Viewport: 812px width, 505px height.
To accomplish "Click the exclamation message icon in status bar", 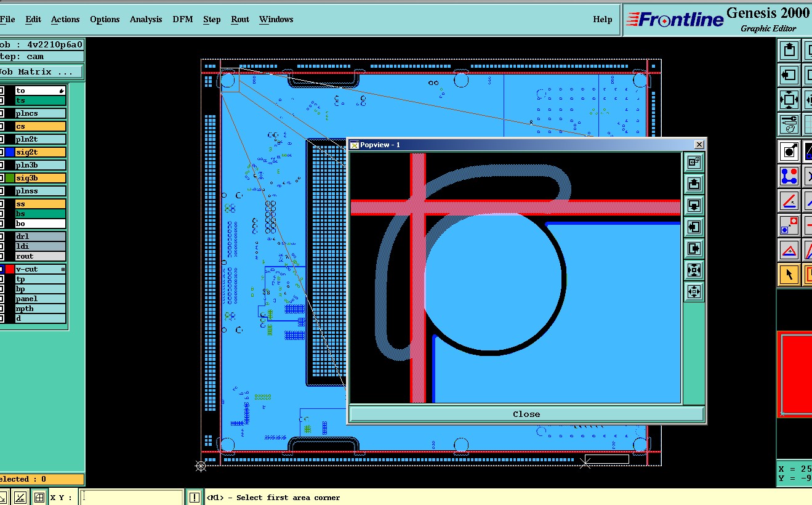I will click(195, 498).
